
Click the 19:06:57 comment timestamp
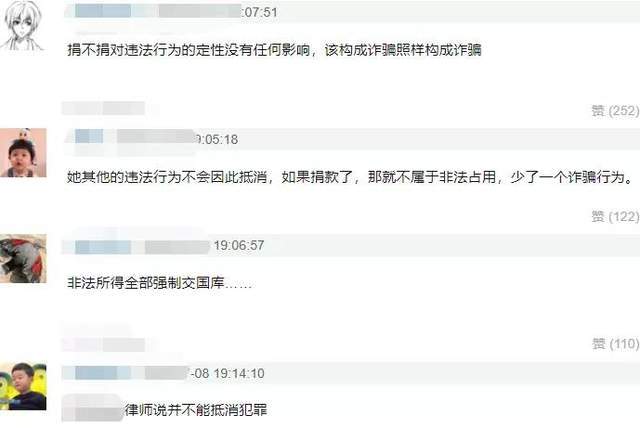click(x=239, y=245)
